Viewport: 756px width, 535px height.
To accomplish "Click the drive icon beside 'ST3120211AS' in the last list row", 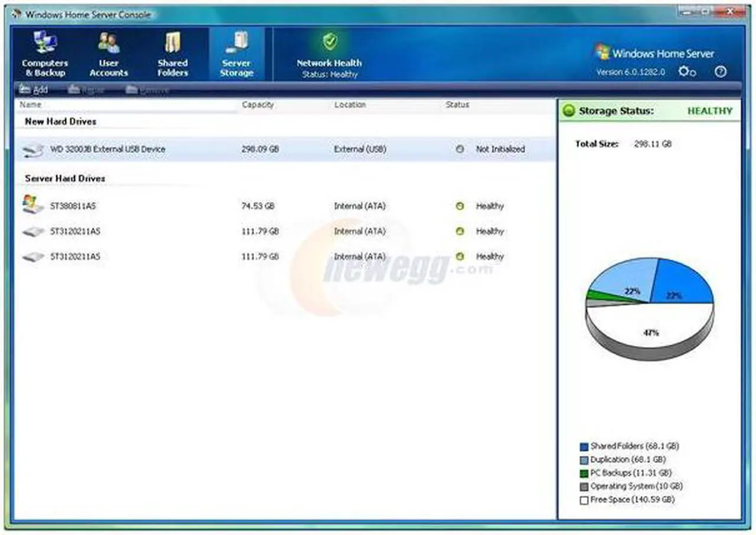I will pyautogui.click(x=33, y=257).
